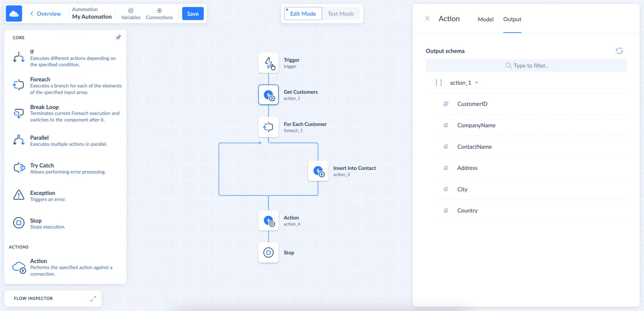Click the Parallel title in sidebar

39,137
